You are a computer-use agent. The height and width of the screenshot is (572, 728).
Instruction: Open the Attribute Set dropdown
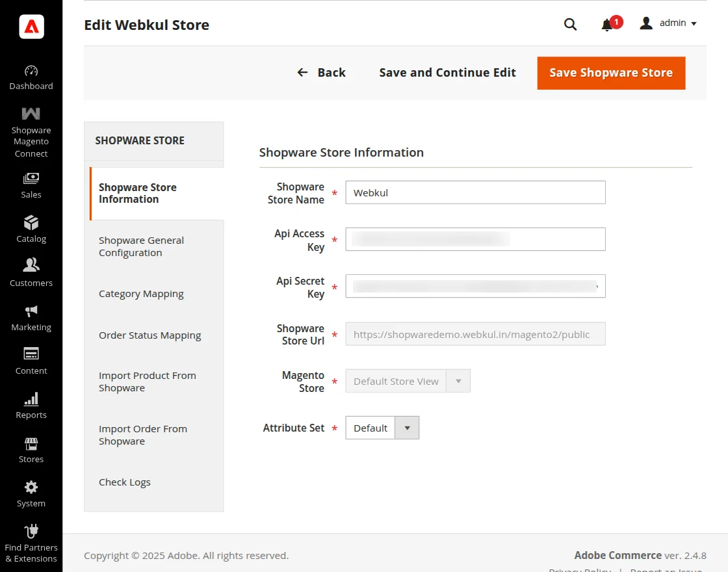pyautogui.click(x=408, y=428)
